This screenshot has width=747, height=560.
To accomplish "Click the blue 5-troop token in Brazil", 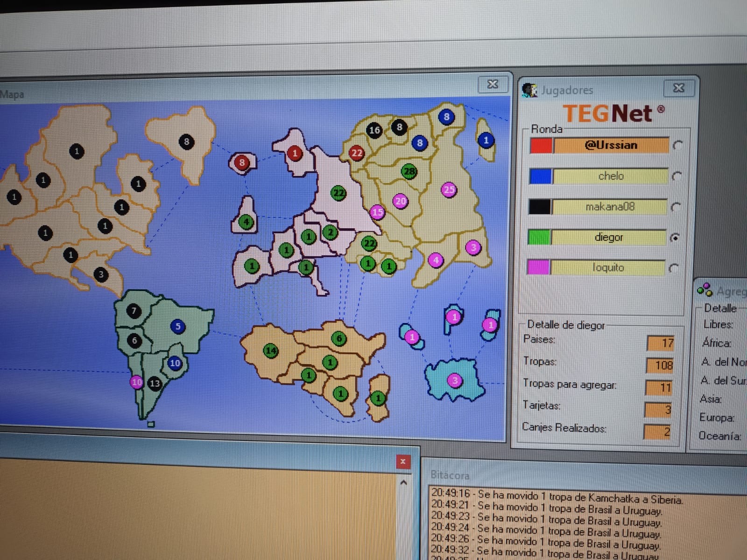I will click(x=177, y=326).
